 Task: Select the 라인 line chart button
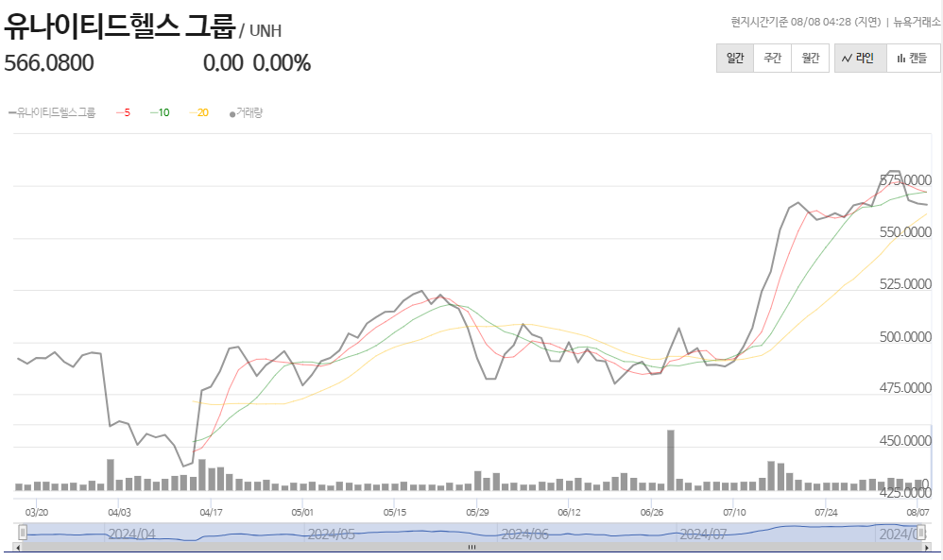pos(860,59)
